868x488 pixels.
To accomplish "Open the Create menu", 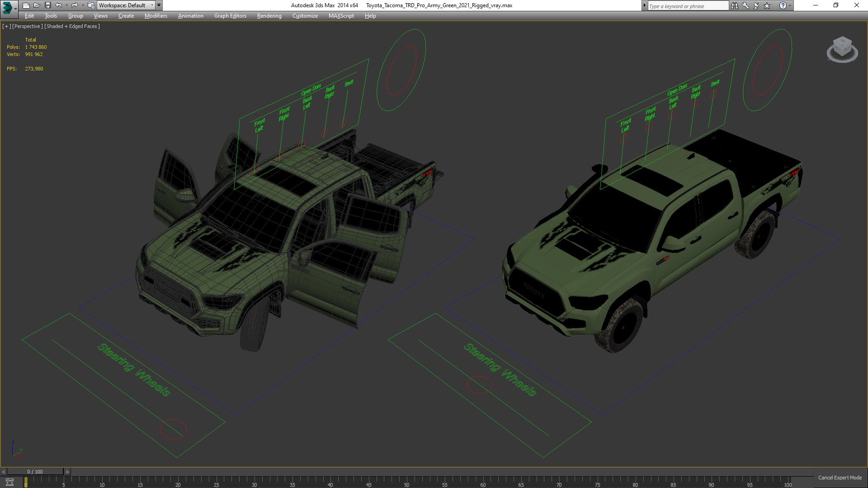I will 126,16.
